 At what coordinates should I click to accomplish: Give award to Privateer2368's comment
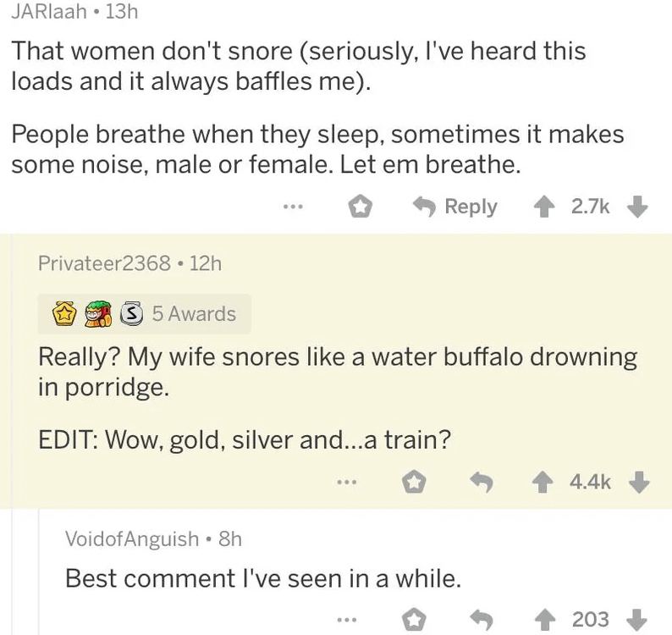[414, 482]
